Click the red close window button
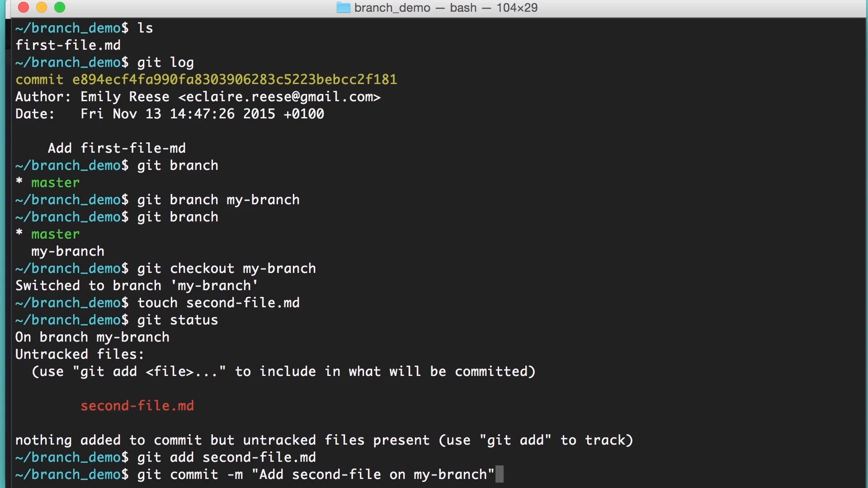868x488 pixels. point(24,7)
